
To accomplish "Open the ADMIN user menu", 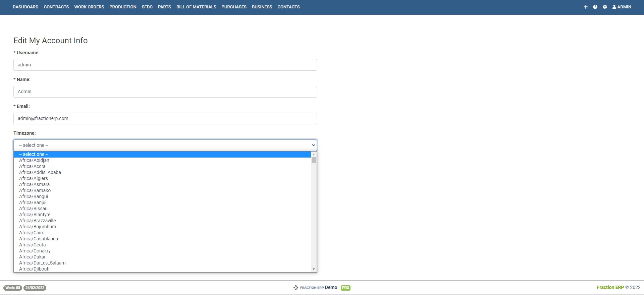I will click(622, 7).
